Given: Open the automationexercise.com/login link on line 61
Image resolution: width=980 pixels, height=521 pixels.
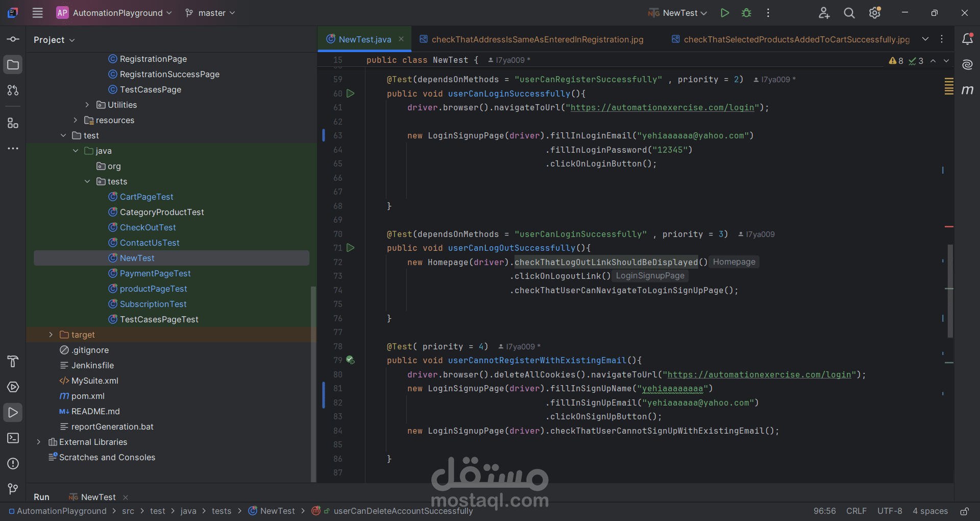Looking at the screenshot, I should 662,107.
